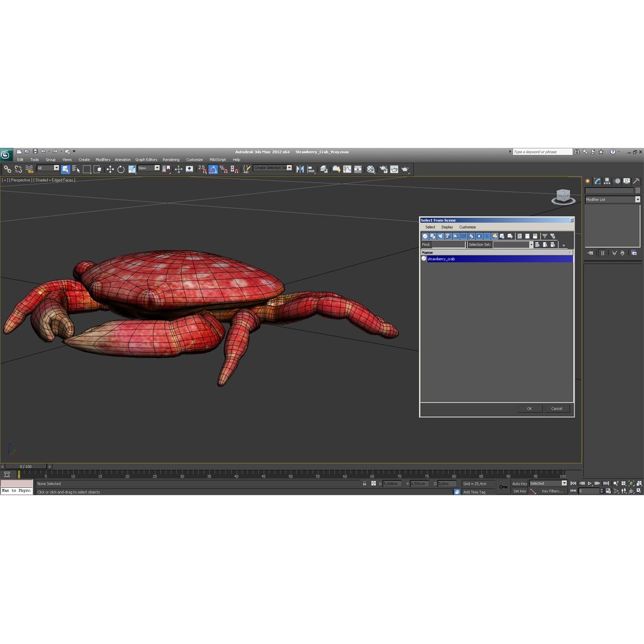Viewport: 644px width, 644px height.
Task: Activate the Select Object tool
Action: tap(66, 169)
